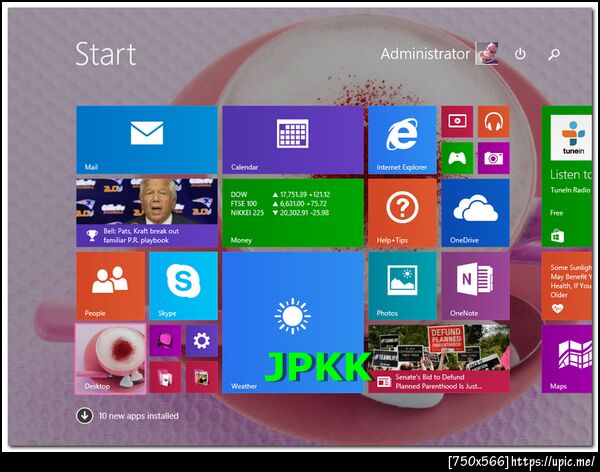Image resolution: width=600 pixels, height=472 pixels.
Task: Click the NIKKEI 225 20,302.91 row
Action: [280, 213]
